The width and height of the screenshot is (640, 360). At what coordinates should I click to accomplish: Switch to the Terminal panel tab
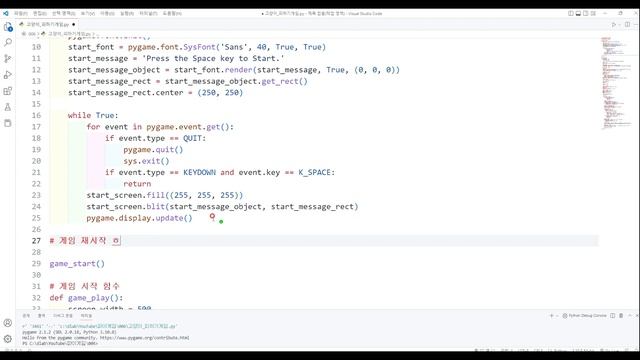tap(86, 316)
